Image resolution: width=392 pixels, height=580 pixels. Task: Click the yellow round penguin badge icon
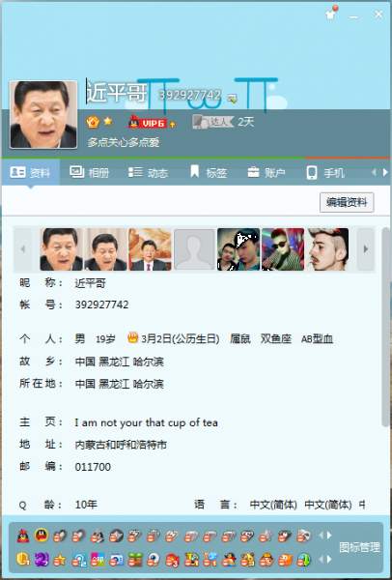pos(42,536)
